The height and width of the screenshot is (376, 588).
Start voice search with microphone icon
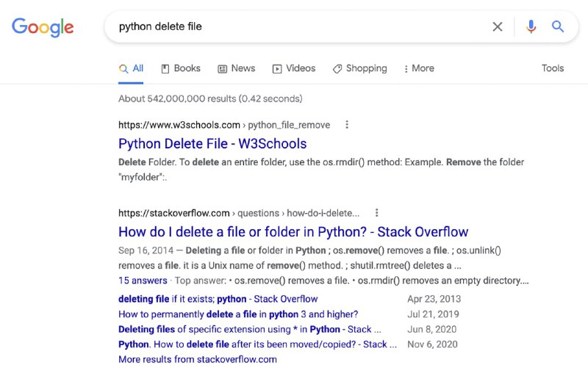point(531,26)
